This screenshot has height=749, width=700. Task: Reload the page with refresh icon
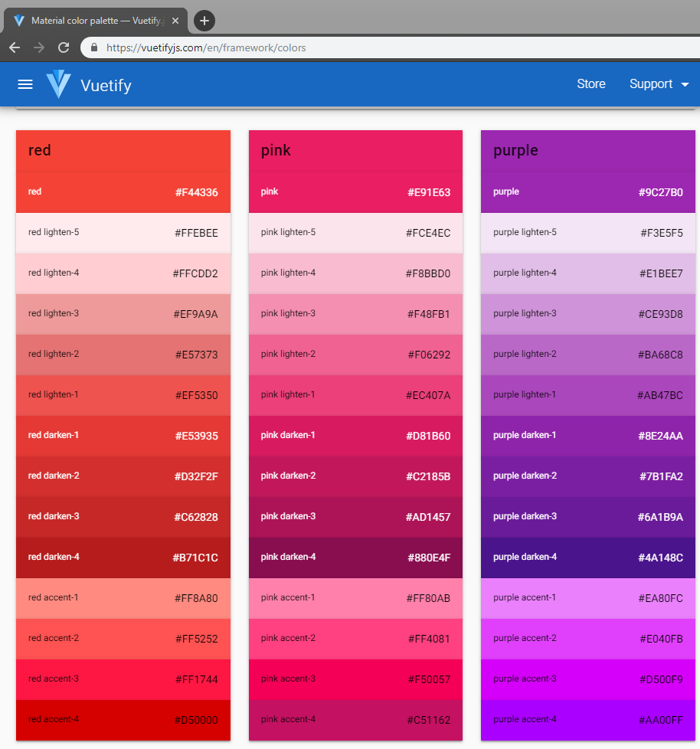point(64,47)
